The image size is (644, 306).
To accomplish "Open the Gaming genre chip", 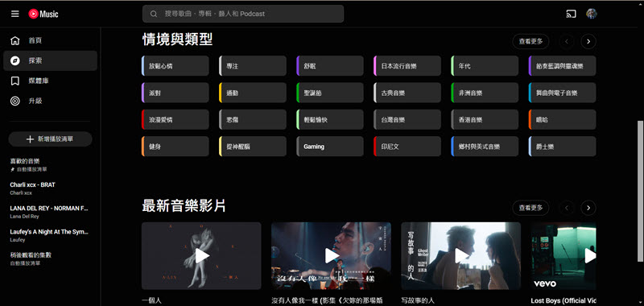I will coord(330,147).
